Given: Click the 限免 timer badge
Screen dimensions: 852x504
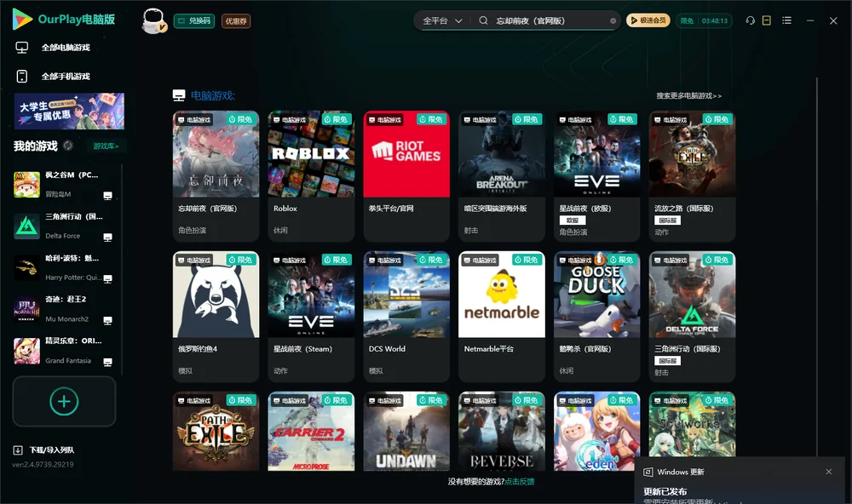Looking at the screenshot, I should coord(704,20).
